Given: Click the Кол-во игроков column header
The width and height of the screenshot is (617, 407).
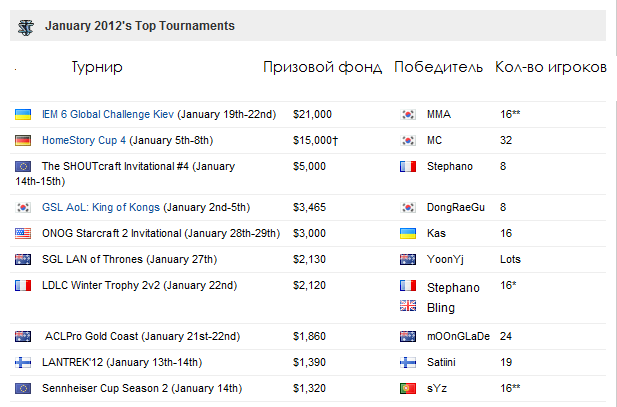Looking at the screenshot, I should click(x=551, y=67).
